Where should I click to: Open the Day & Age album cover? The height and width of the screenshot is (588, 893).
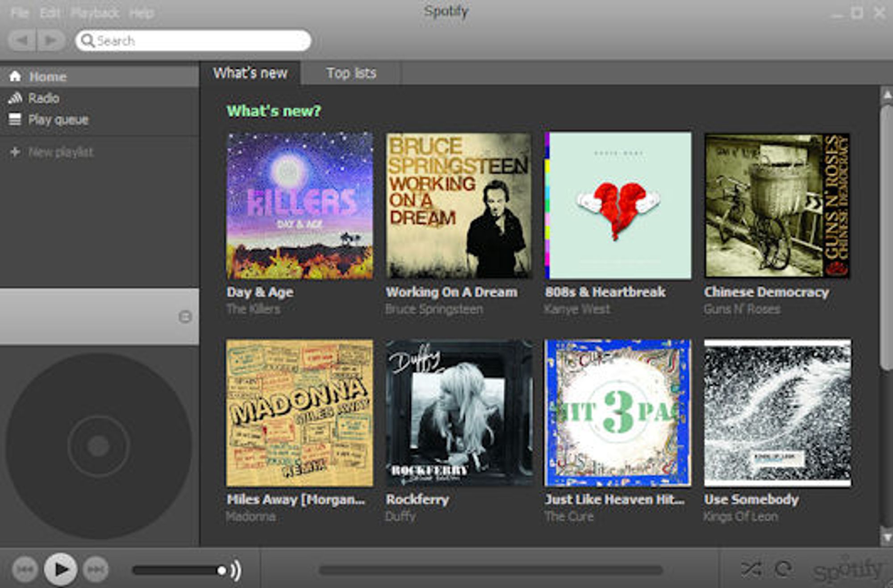[x=300, y=206]
